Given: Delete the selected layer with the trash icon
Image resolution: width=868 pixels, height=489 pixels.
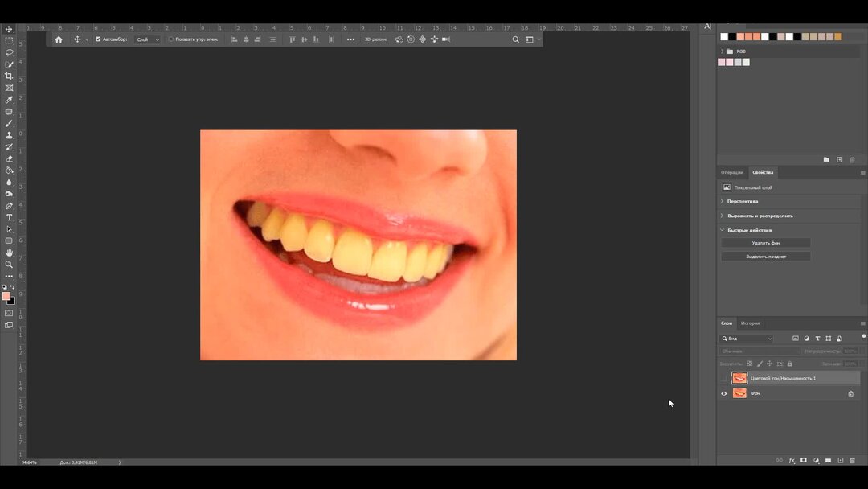Looking at the screenshot, I should click(853, 461).
